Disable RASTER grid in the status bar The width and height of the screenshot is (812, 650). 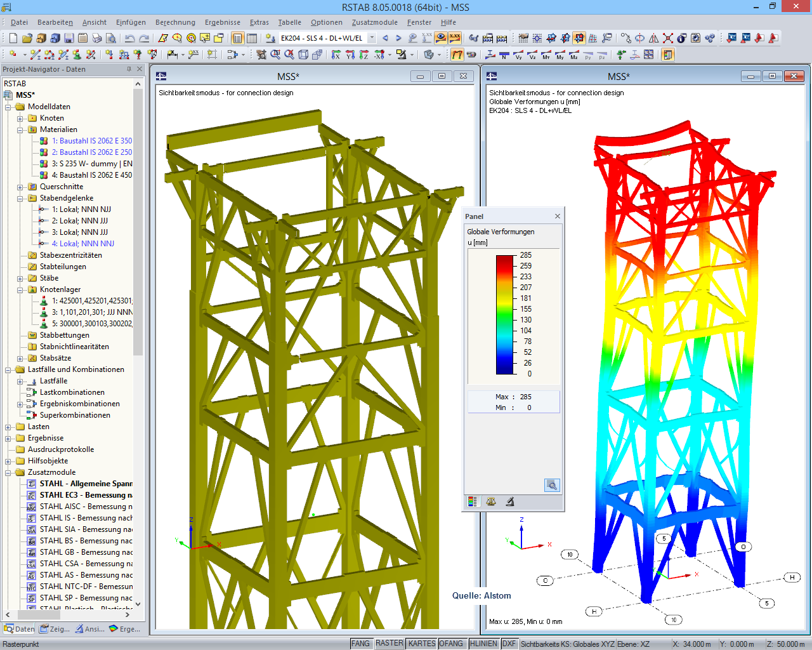[x=389, y=643]
